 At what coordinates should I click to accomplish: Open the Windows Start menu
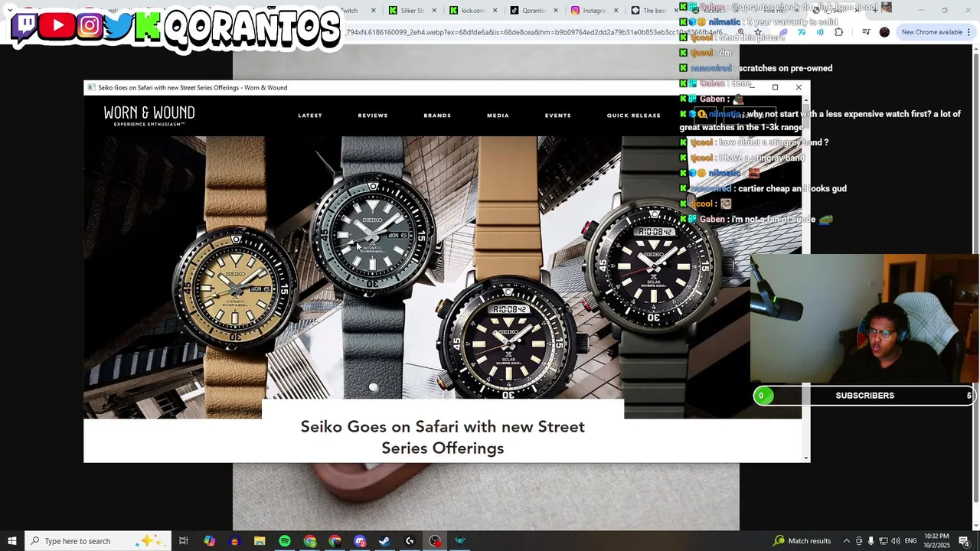(12, 541)
